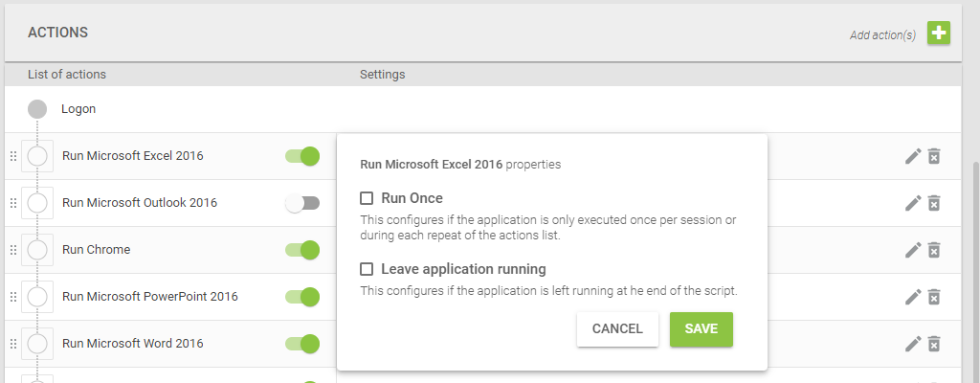Open pencil editor for Run Chrome
Viewport: 980px width, 383px height.
coord(913,250)
